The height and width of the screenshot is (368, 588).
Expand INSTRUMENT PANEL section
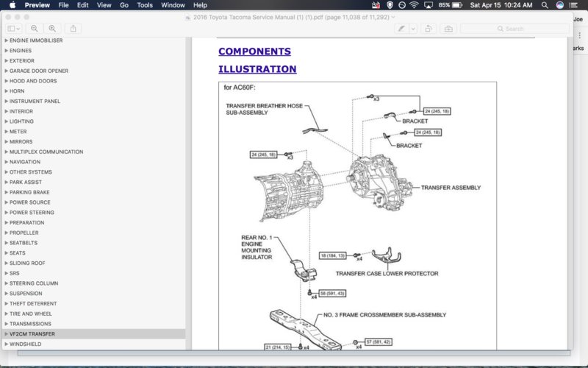coord(7,101)
